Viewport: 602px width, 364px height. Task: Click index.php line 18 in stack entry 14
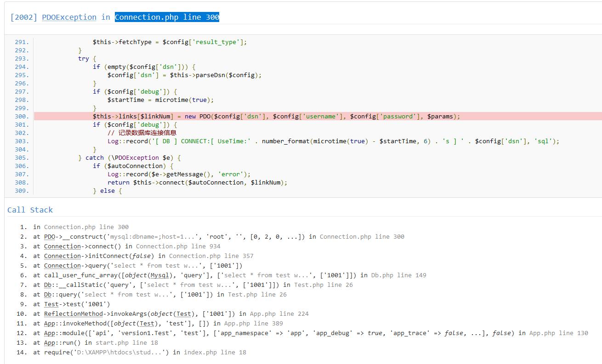[x=215, y=352]
